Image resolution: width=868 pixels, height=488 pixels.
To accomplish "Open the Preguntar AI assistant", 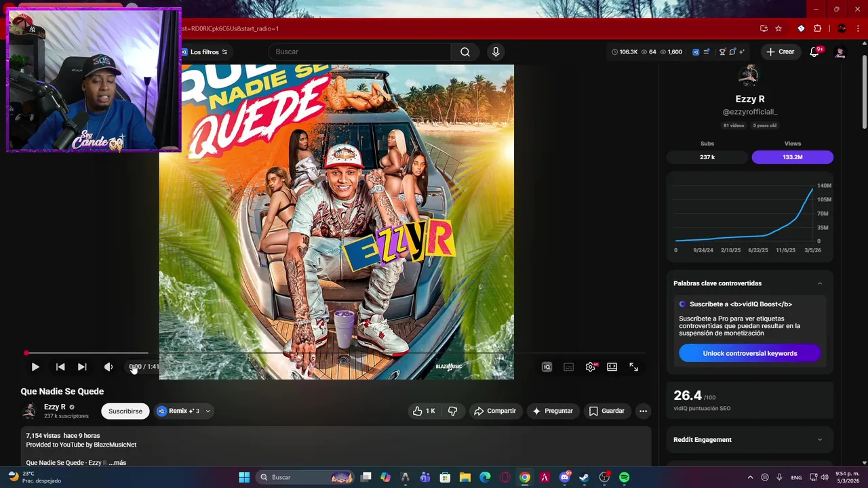I will 553,411.
